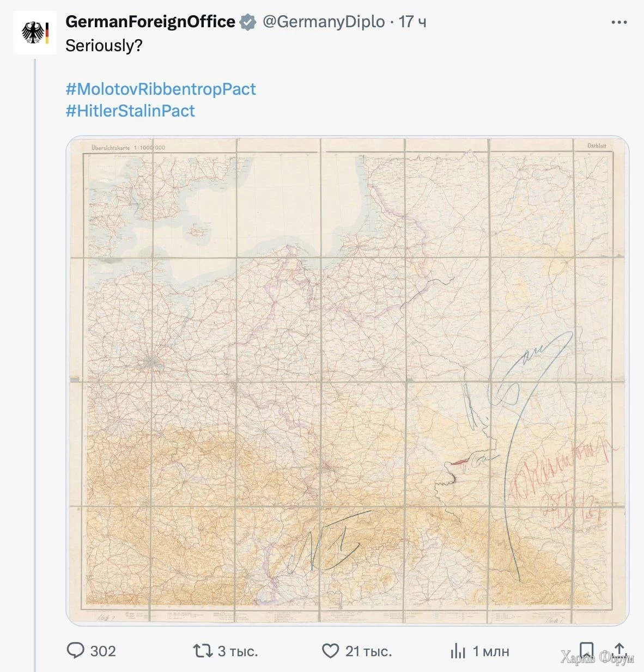Click the heart icon to like

pos(330,651)
